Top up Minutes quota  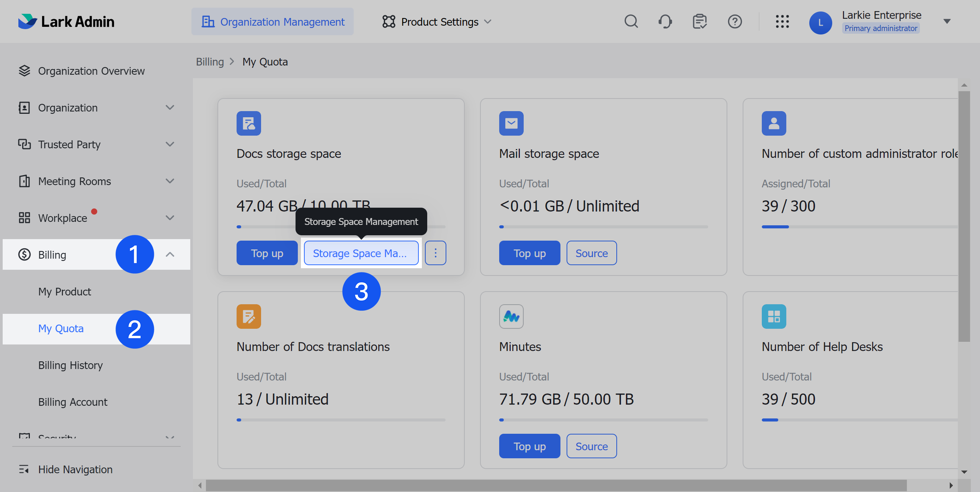pos(530,446)
